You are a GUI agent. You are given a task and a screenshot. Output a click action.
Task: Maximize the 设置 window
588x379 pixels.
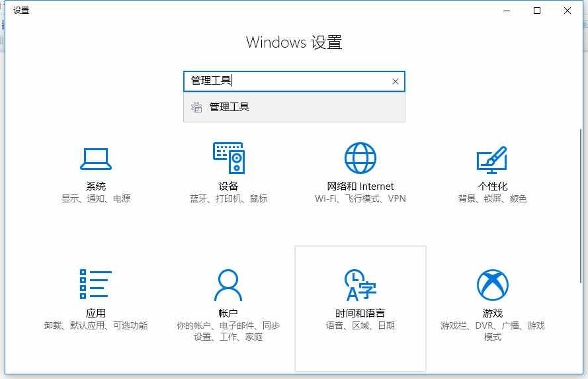537,11
